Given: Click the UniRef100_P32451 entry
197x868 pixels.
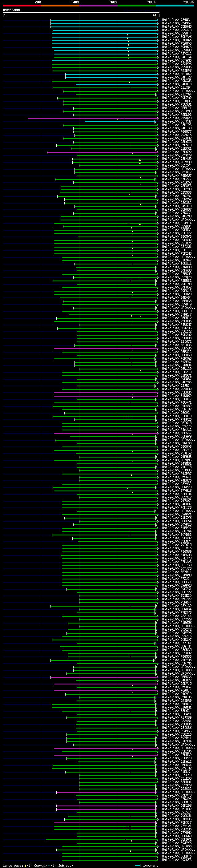Looking at the screenshot, I should pos(176,721).
